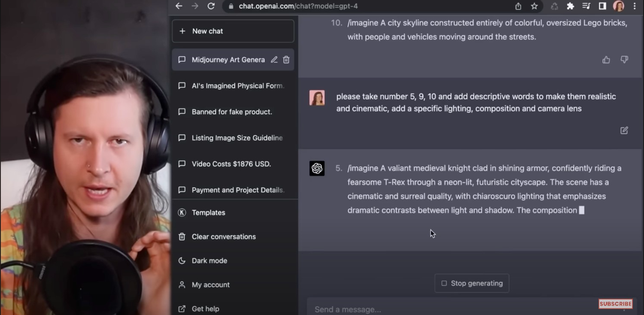This screenshot has height=315, width=644.
Task: Click the edit message pencil icon
Action: click(x=624, y=130)
